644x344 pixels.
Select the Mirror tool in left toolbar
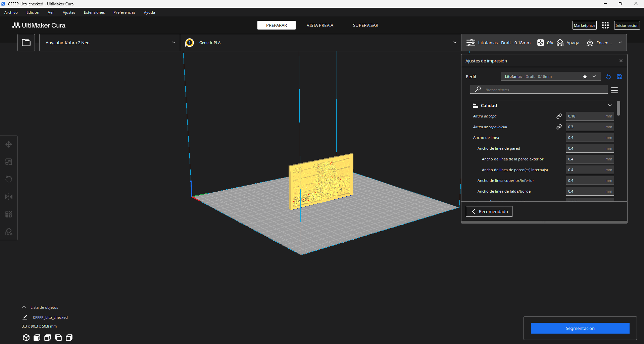click(x=9, y=197)
